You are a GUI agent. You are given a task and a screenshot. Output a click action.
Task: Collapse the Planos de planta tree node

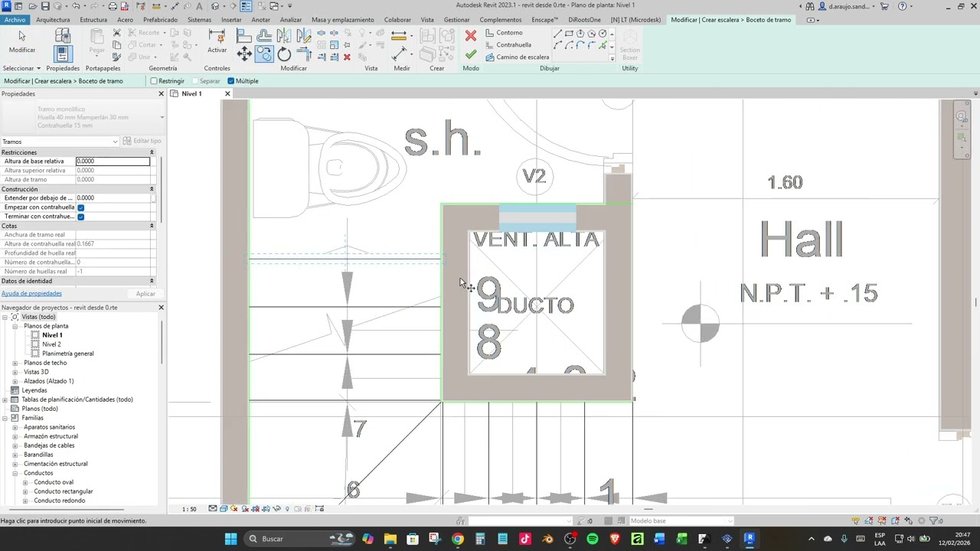(15, 326)
